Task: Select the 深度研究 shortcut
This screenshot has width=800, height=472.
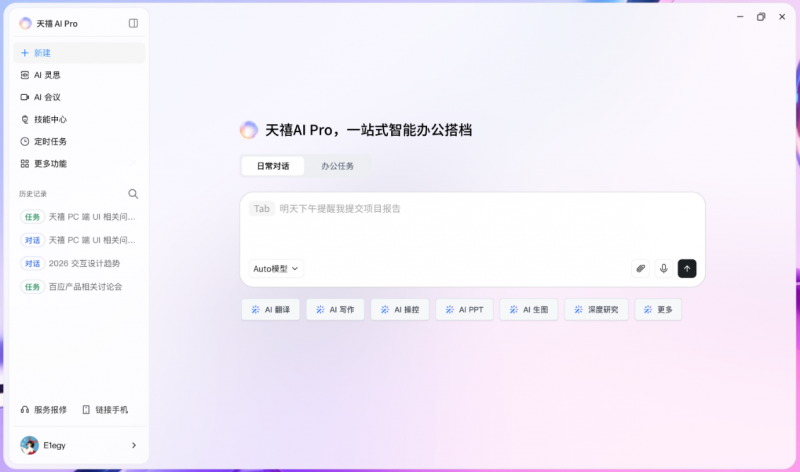Action: coord(596,310)
